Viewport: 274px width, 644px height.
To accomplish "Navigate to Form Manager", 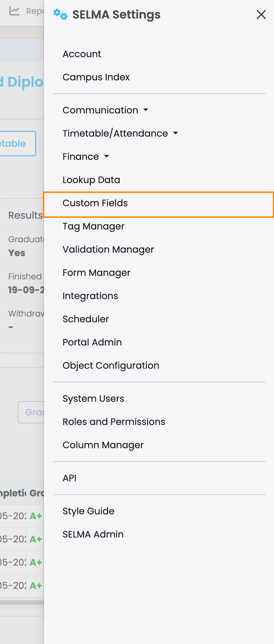I will [96, 273].
